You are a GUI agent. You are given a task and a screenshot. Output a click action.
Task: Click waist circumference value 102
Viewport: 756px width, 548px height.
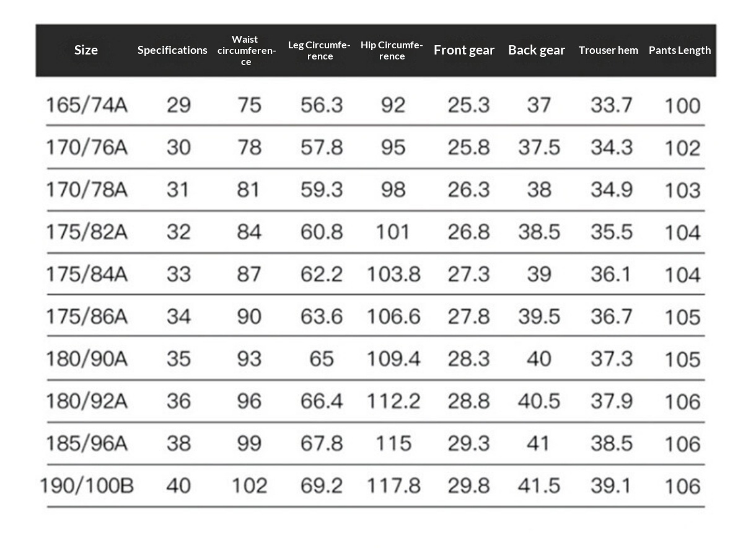point(249,486)
